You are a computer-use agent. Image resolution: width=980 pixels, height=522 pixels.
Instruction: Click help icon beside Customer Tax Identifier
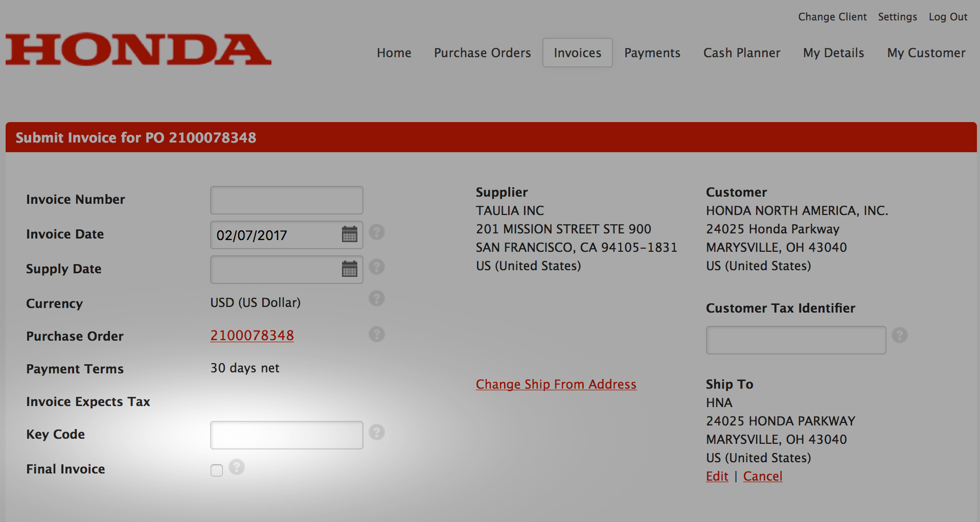pos(900,336)
